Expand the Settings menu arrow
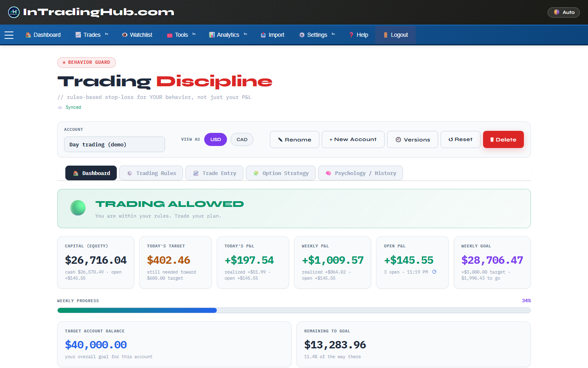 (x=333, y=34)
